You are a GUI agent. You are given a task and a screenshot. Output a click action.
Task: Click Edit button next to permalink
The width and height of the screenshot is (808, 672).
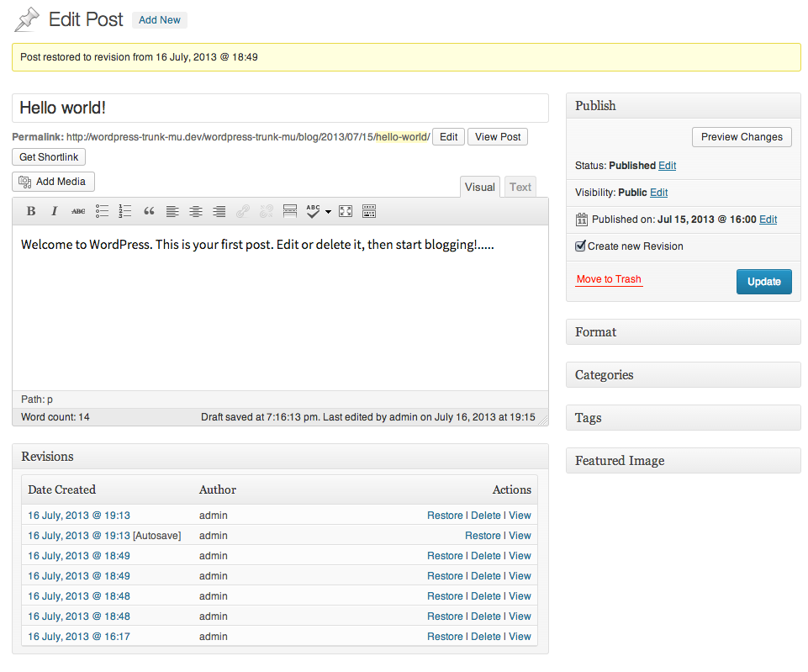tap(448, 137)
